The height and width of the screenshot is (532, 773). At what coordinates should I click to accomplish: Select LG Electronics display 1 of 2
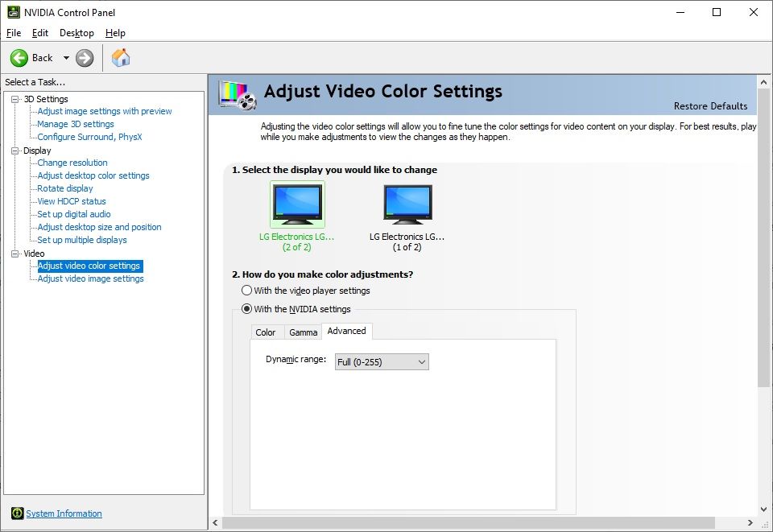tap(407, 217)
